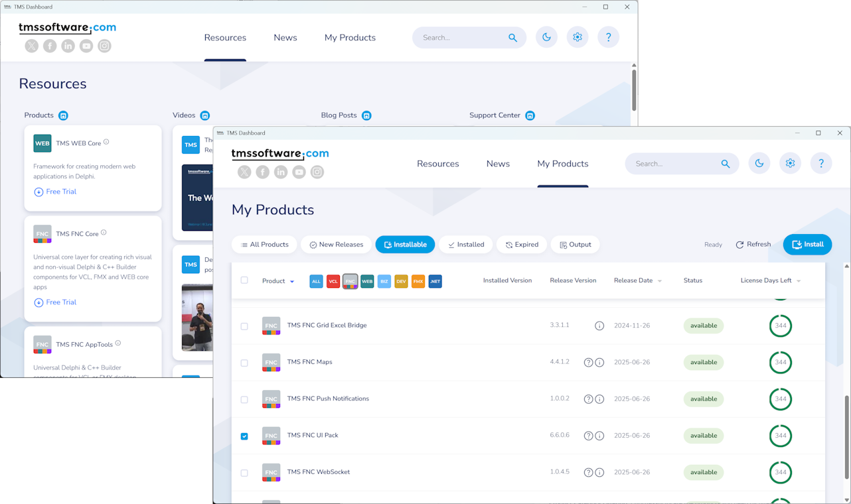
Task: Select all products with the header checkbox
Action: click(244, 280)
